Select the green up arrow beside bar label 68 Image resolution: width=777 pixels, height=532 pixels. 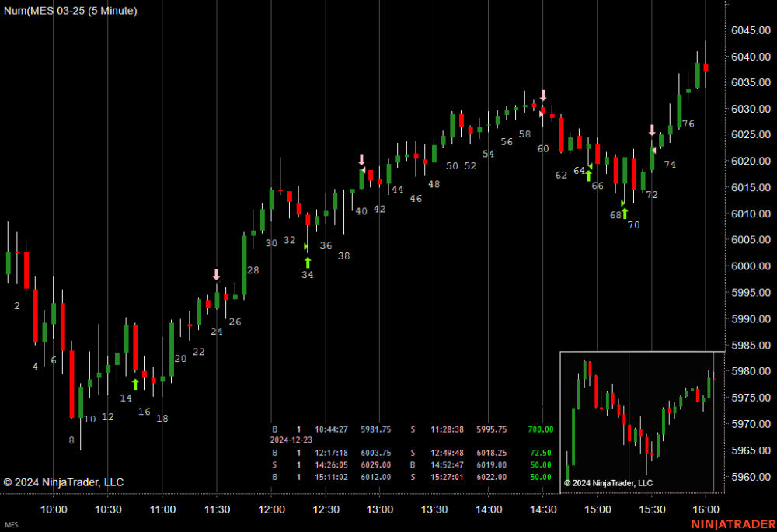(x=624, y=212)
